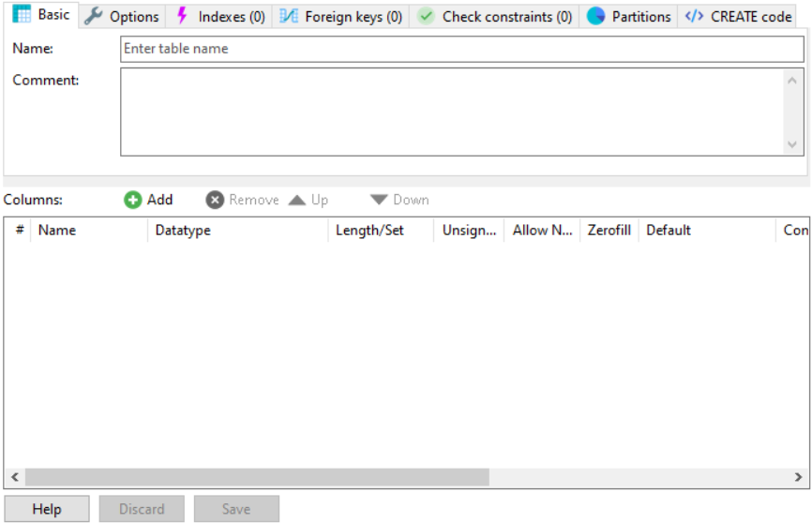Click the Remove column button
Screen dimensions: 812x523
242,200
